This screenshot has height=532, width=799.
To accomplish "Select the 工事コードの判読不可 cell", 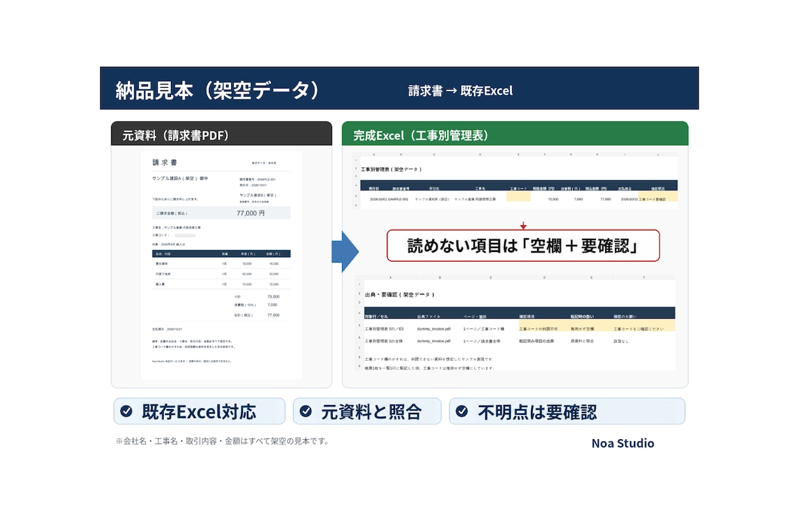I will click(538, 328).
